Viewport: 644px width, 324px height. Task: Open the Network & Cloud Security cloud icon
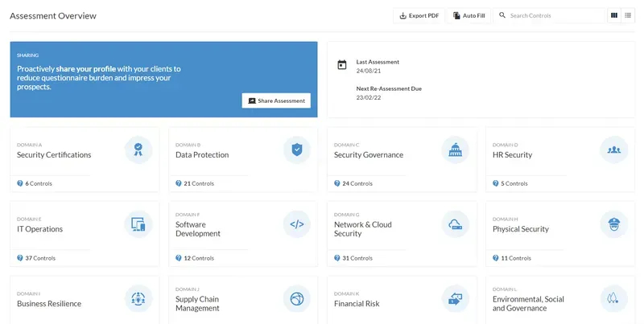455,224
